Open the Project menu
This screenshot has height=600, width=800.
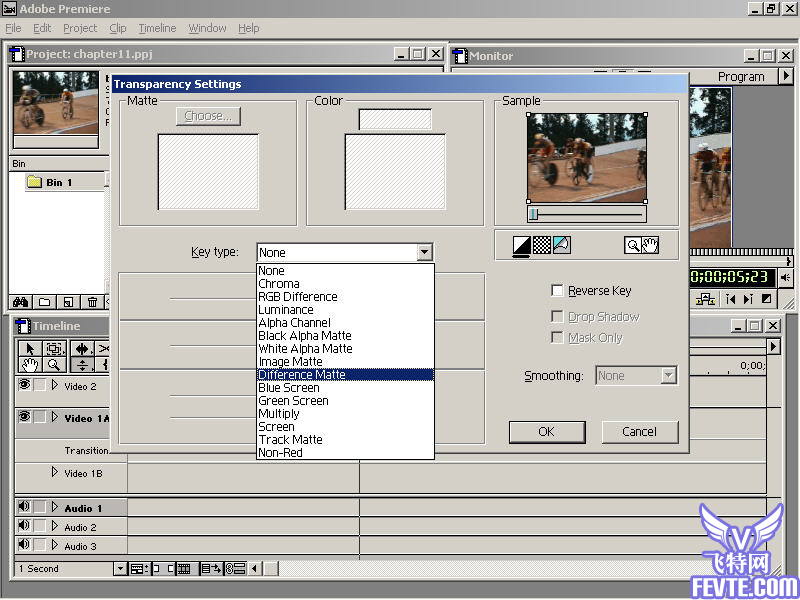[80, 28]
